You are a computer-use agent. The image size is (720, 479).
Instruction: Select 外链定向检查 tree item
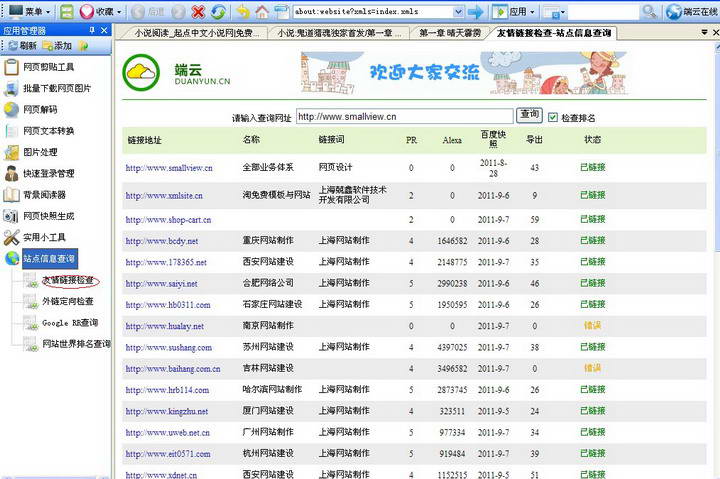(x=68, y=301)
